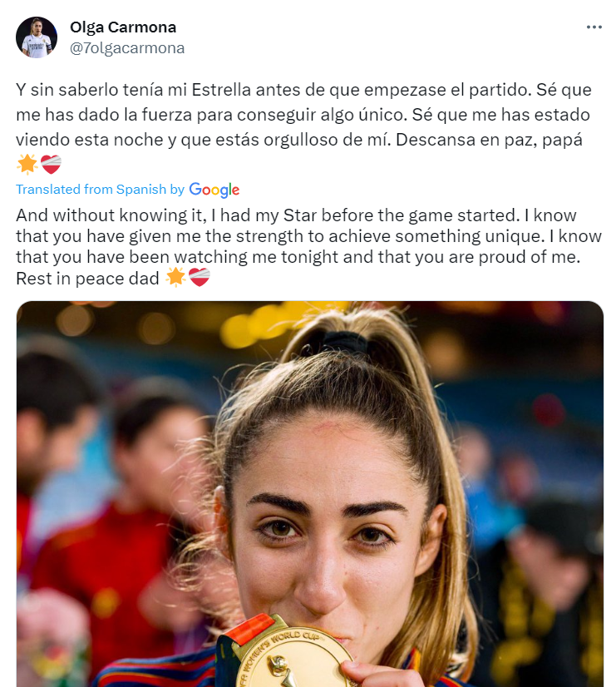Click the star emoji in Spanish text
Image resolution: width=616 pixels, height=687 pixels.
click(27, 165)
